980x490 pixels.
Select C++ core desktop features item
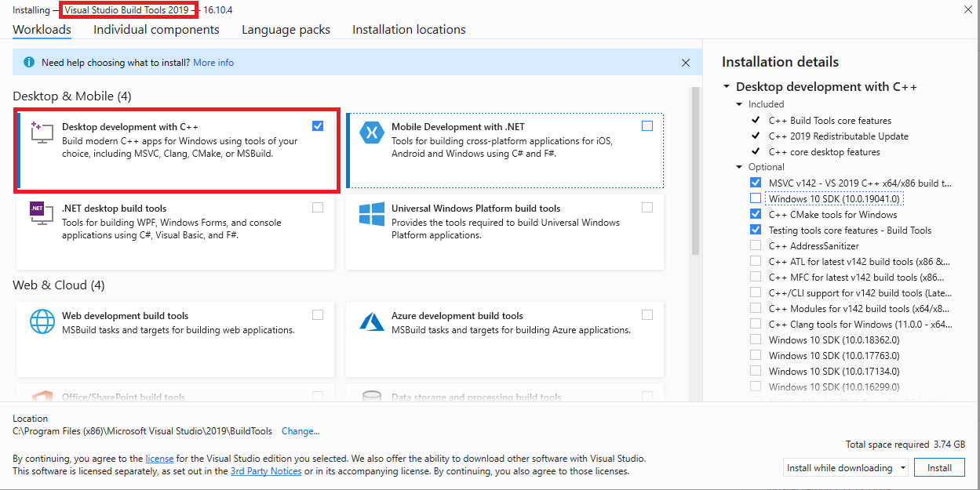click(825, 152)
